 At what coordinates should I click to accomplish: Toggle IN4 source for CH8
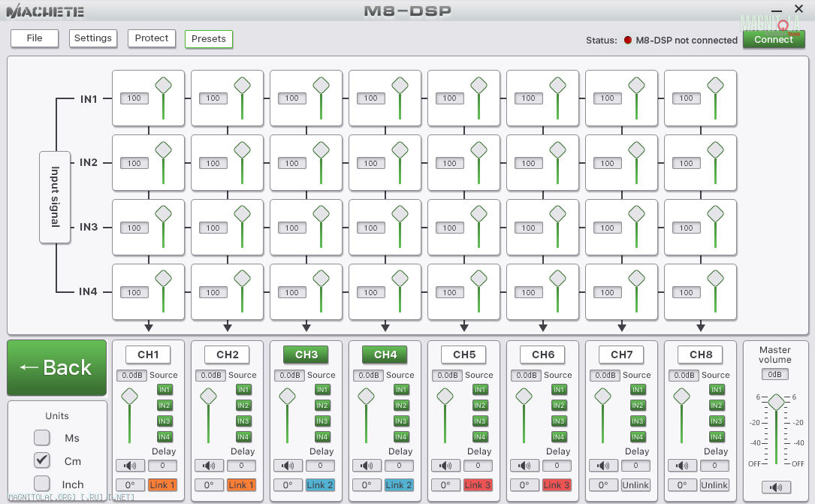[x=717, y=437]
